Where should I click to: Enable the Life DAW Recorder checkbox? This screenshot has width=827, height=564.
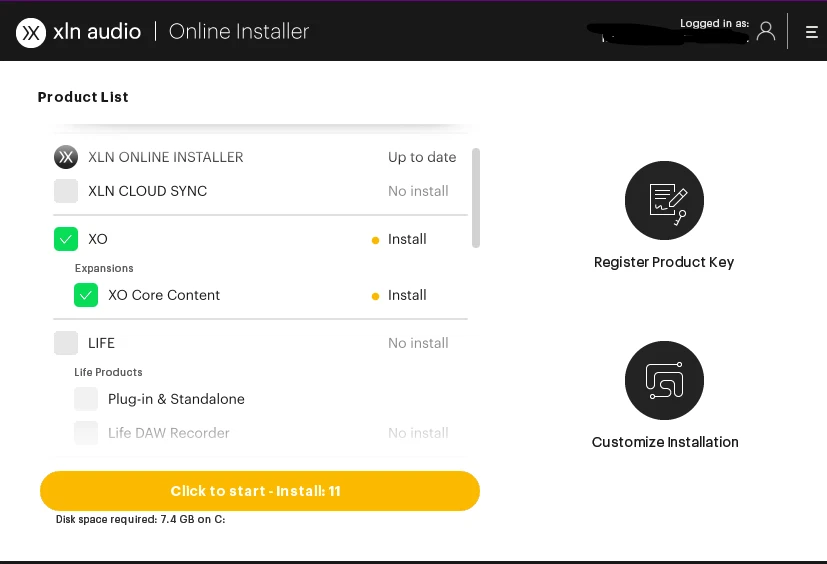click(x=86, y=433)
